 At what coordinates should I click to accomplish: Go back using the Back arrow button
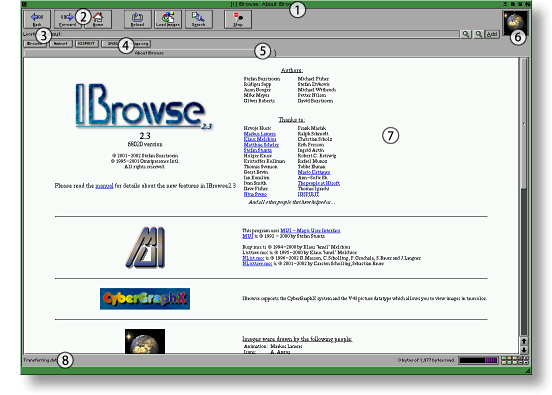37,19
